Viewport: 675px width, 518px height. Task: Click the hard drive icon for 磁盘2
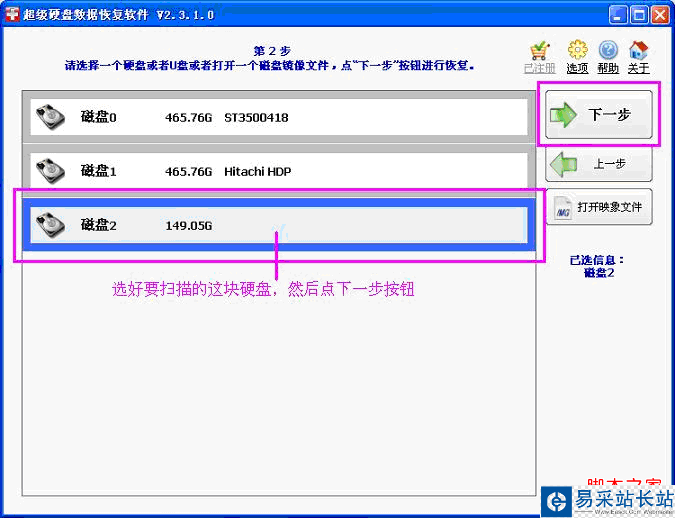coord(50,224)
